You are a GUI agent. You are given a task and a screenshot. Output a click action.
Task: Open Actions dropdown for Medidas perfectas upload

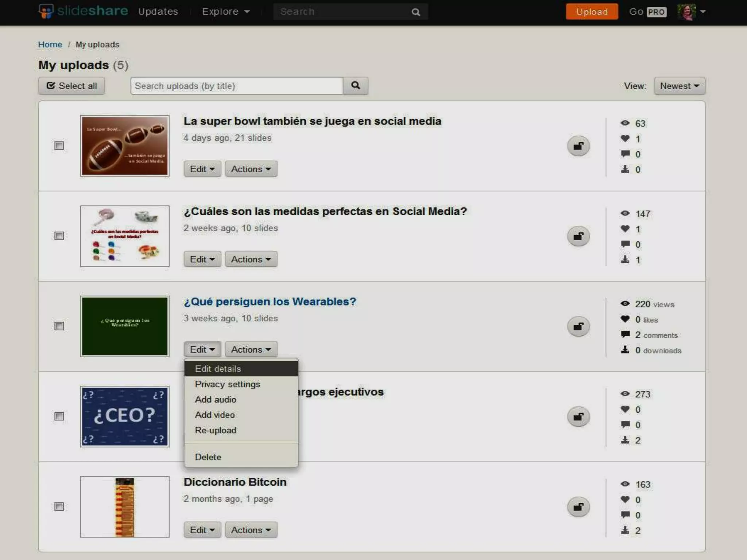251,259
